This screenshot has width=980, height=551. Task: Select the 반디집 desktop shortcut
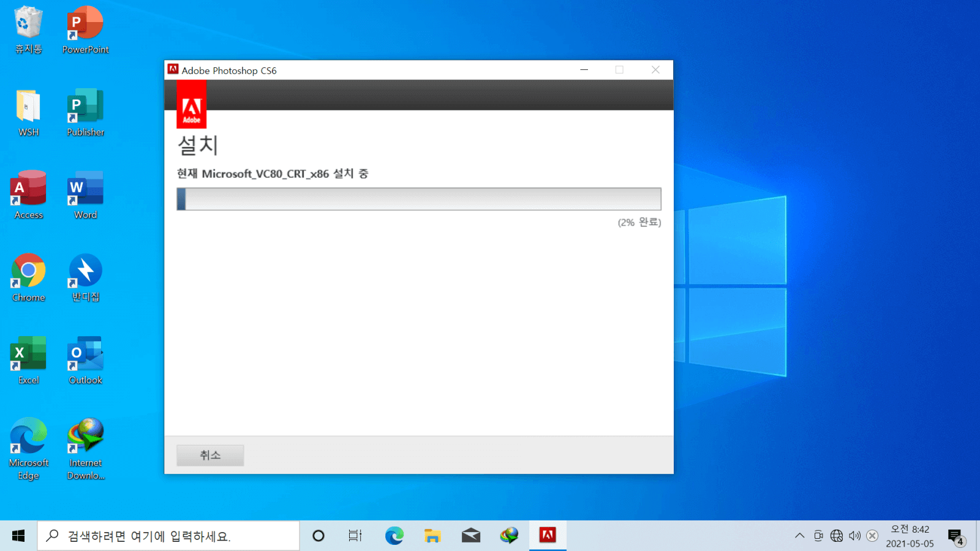(x=85, y=278)
